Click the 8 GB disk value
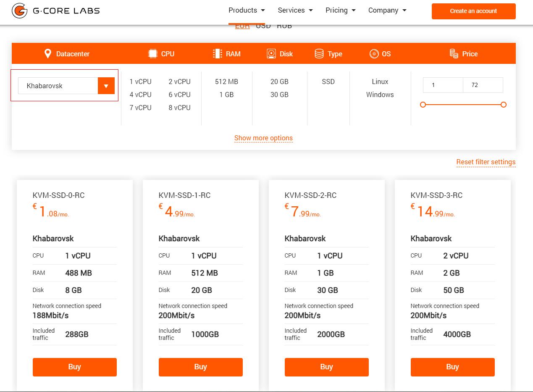 [x=74, y=290]
